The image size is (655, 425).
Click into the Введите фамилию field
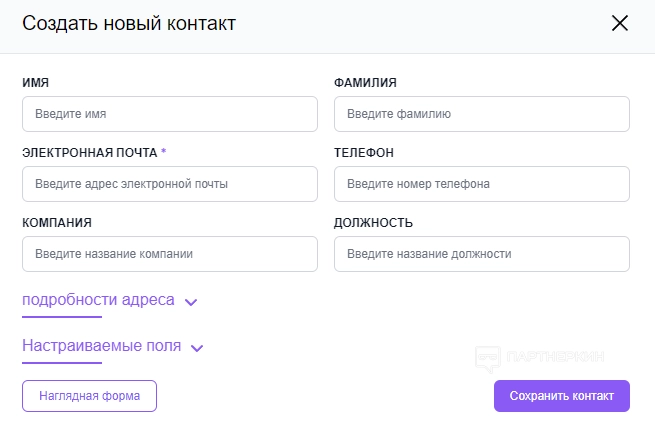tap(482, 114)
